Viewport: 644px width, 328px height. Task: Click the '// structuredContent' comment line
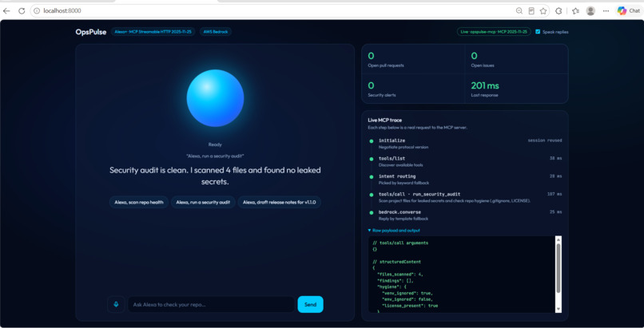click(396, 262)
